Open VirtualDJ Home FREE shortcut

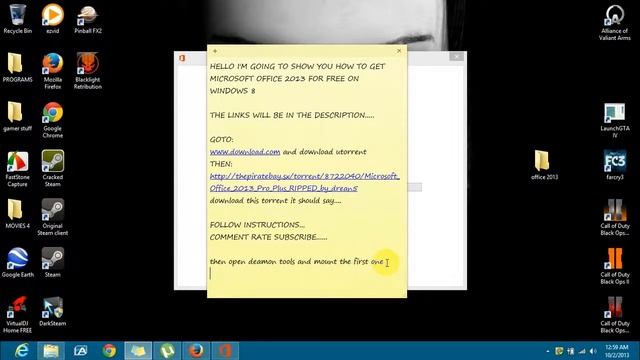(x=17, y=314)
